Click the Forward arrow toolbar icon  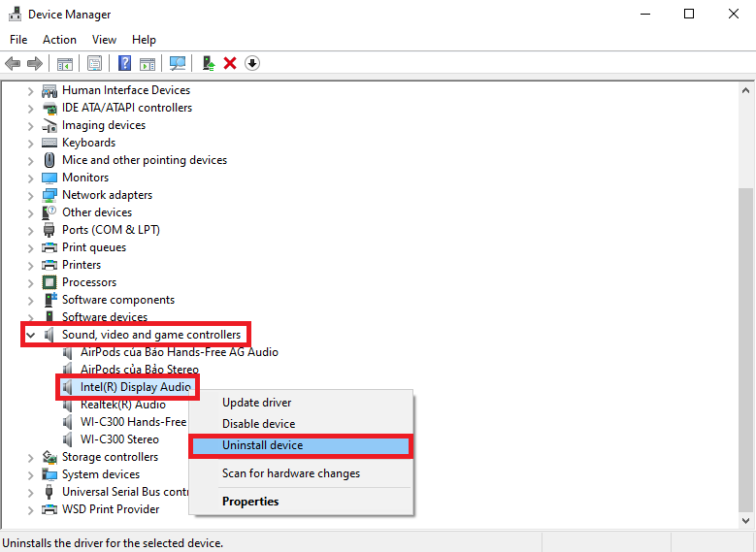click(35, 63)
